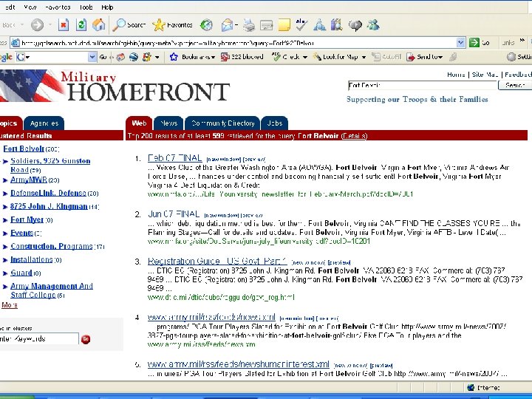Open Messenger people toolbar icon
Viewport: 532px width, 399px height.
point(373,25)
